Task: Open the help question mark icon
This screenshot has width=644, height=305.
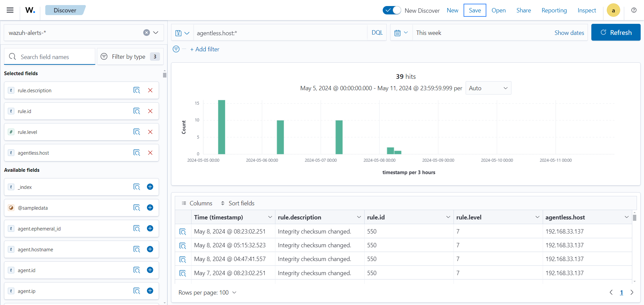Action: click(x=634, y=10)
